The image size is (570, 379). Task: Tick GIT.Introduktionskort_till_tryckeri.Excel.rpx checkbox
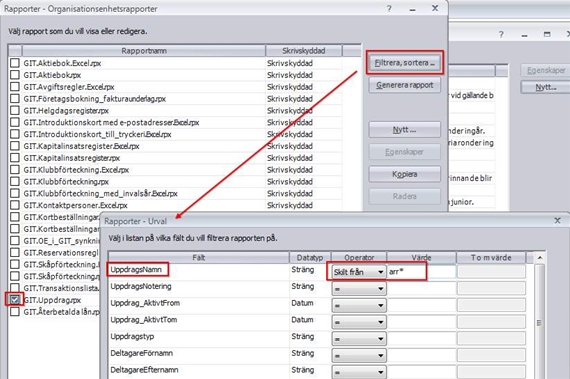pyautogui.click(x=15, y=134)
